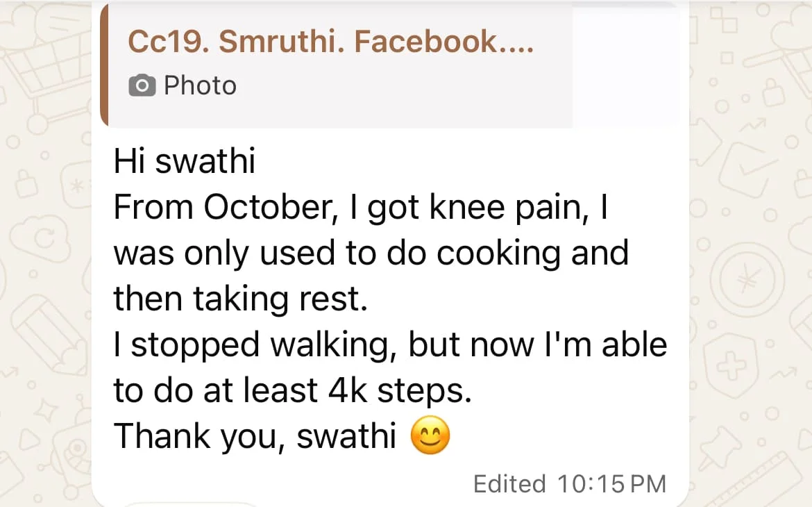The height and width of the screenshot is (507, 812).
Task: Click the 'Hi swathi' greeting line
Action: tap(185, 163)
